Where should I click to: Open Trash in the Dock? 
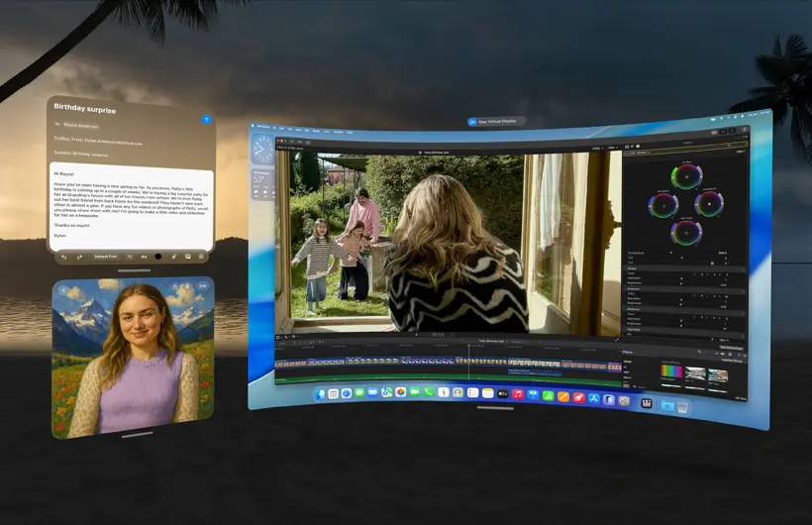pos(683,405)
